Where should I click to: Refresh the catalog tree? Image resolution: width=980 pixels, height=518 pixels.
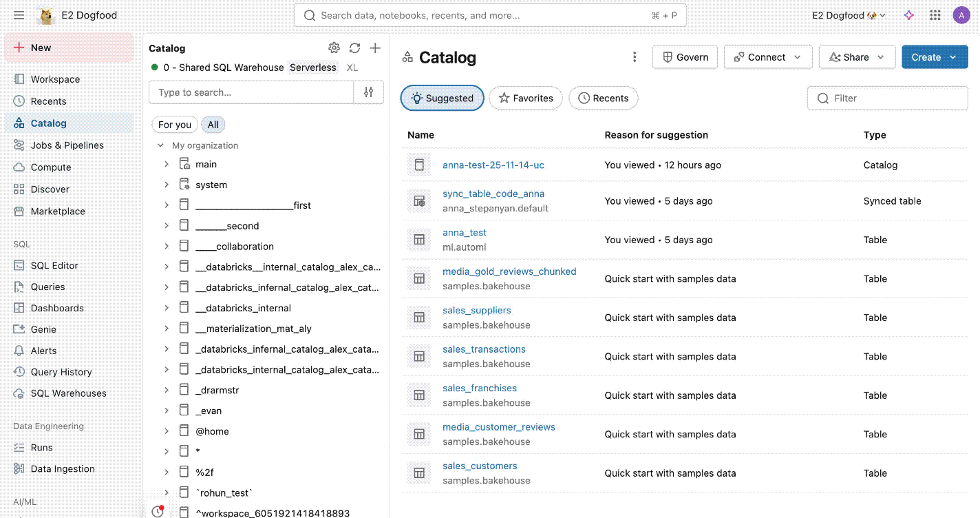coord(354,48)
